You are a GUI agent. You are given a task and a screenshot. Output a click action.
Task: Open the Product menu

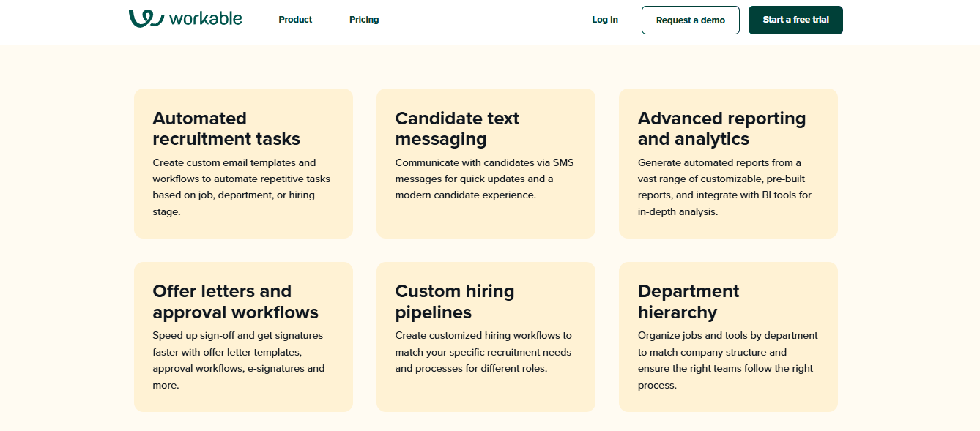coord(295,20)
